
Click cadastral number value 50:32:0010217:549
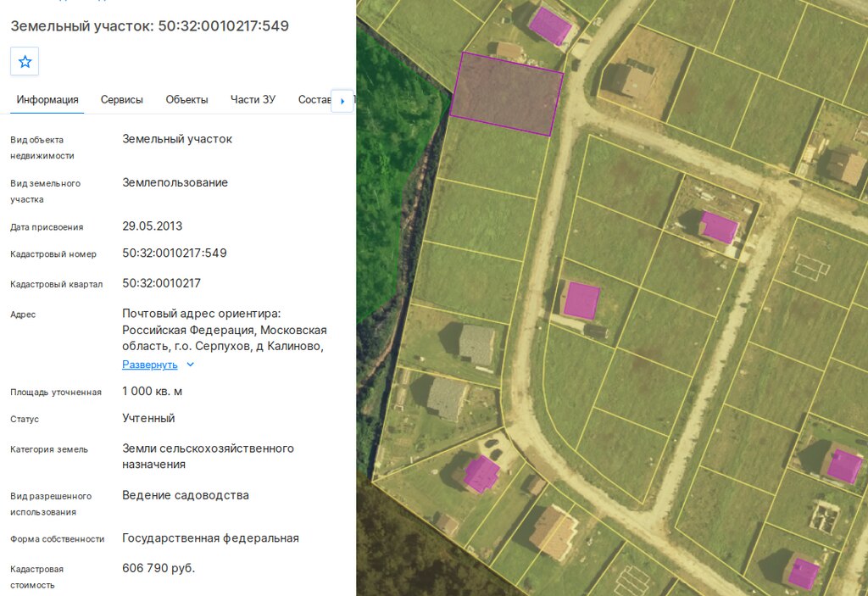pyautogui.click(x=175, y=253)
